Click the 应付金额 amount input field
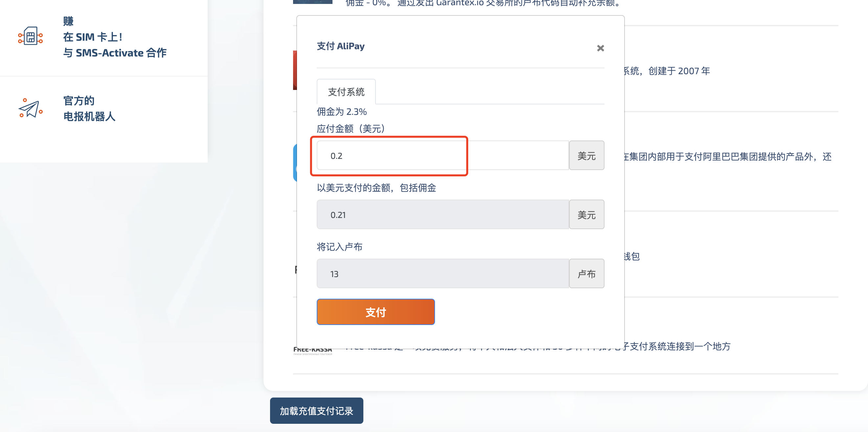868x432 pixels. pyautogui.click(x=443, y=156)
